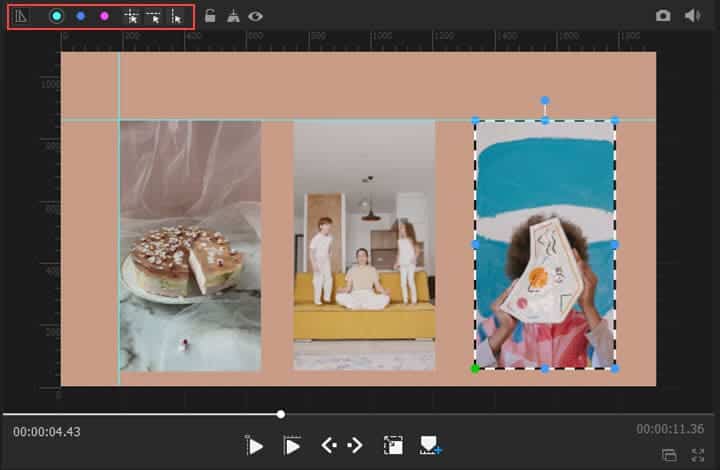Click the add vertical guide cursor icon
720x470 pixels.
point(176,16)
